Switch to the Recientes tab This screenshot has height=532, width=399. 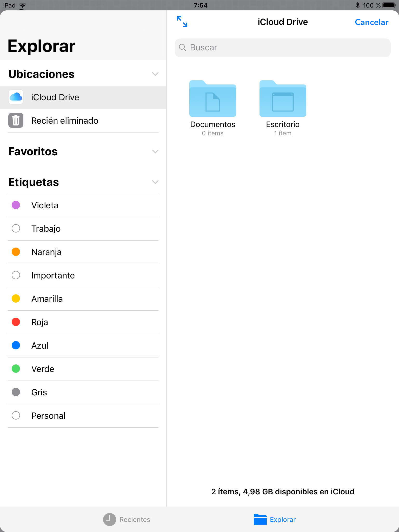(x=127, y=520)
